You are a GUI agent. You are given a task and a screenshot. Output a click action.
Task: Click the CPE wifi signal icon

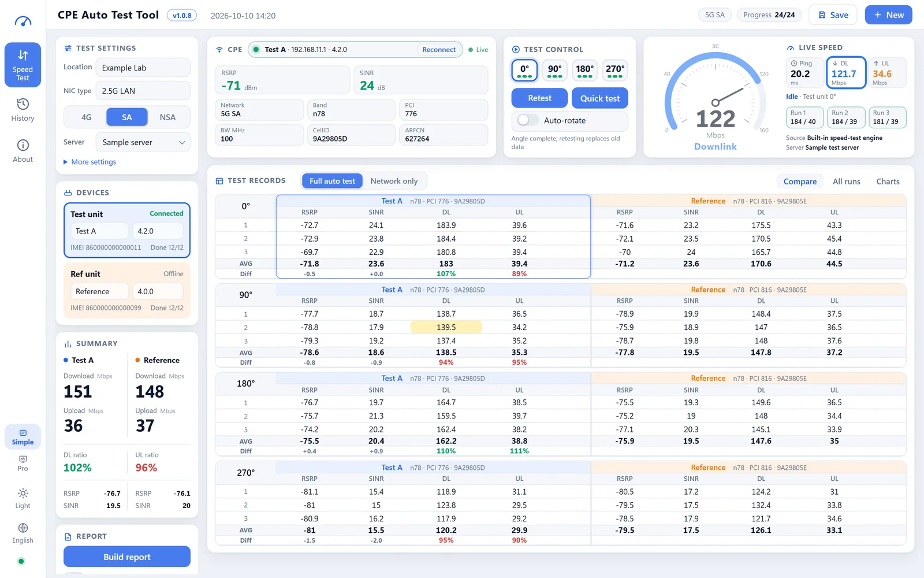(219, 50)
